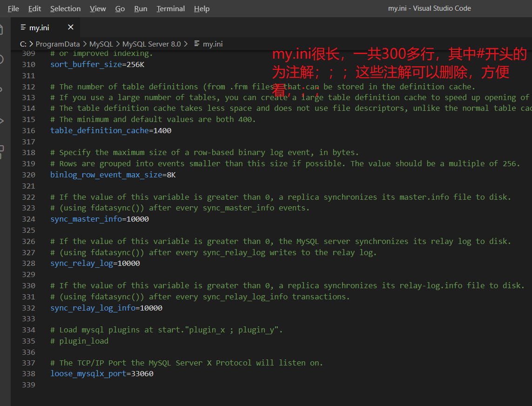
Task: Open the Edit menu
Action: [34, 8]
